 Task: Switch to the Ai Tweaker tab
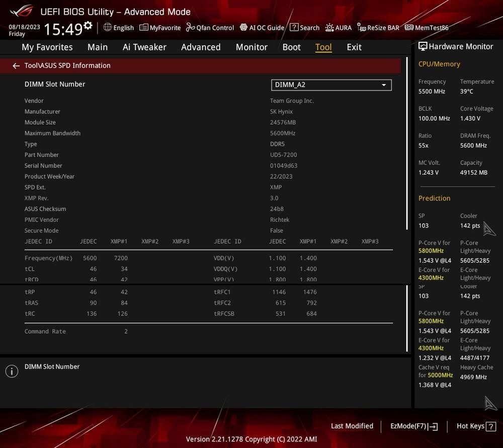pyautogui.click(x=144, y=47)
